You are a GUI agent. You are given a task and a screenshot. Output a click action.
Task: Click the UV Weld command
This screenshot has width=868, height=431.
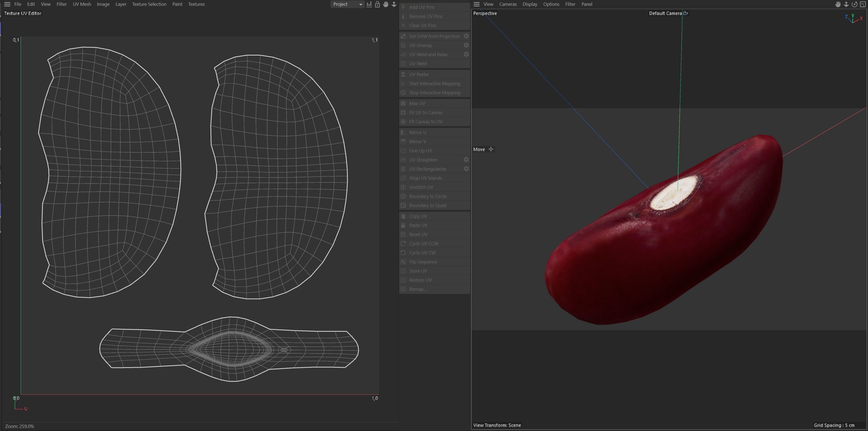point(434,63)
